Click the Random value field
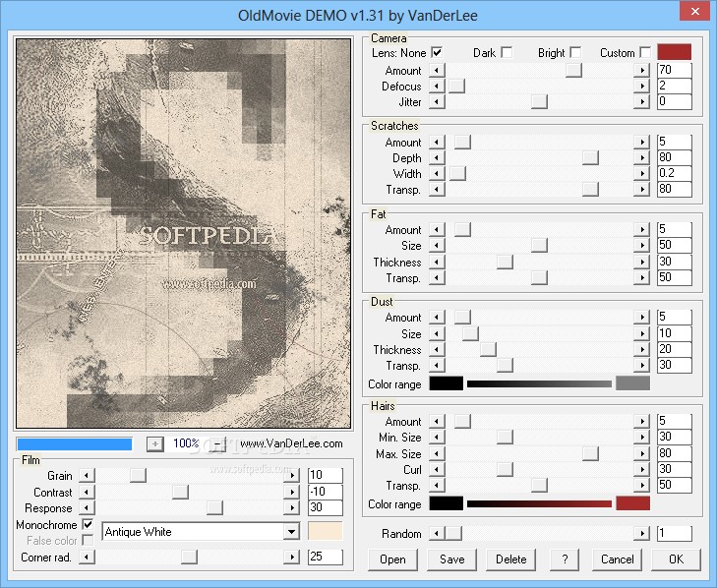The image size is (717, 588). (x=675, y=533)
